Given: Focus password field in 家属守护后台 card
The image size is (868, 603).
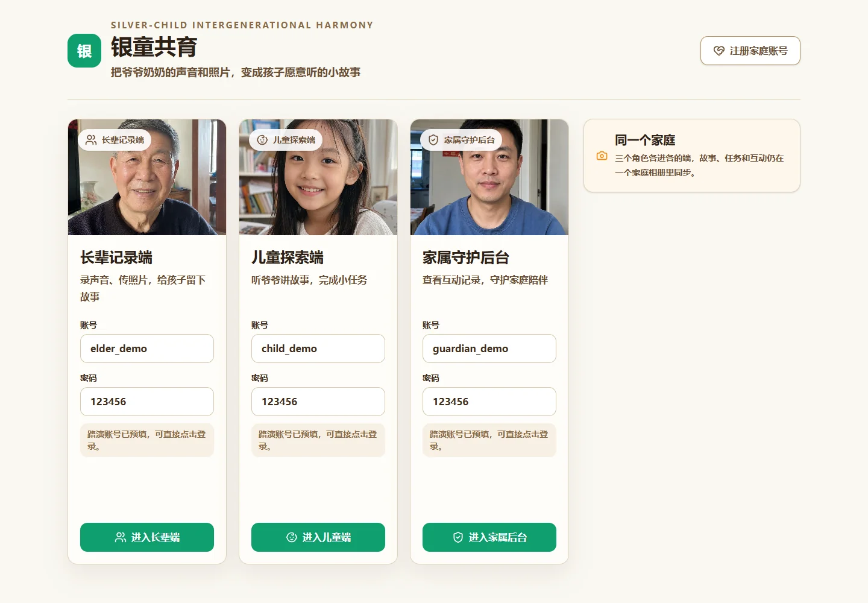Looking at the screenshot, I should pos(489,402).
